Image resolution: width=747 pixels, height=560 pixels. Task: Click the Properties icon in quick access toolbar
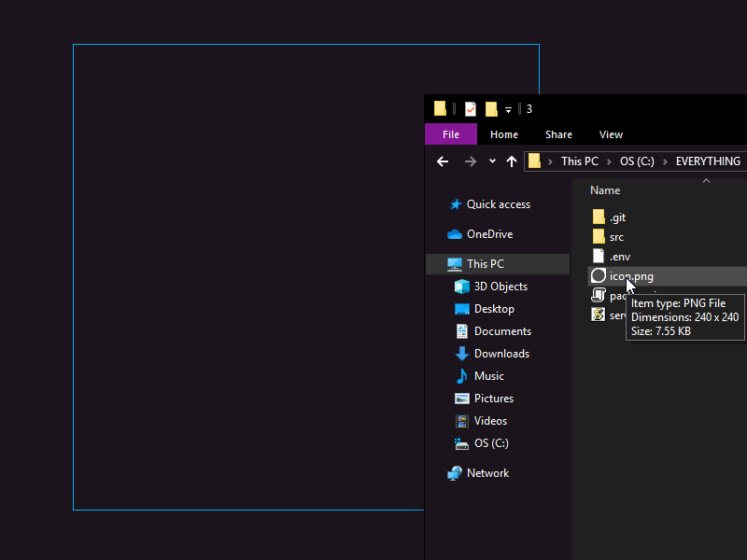[x=471, y=109]
